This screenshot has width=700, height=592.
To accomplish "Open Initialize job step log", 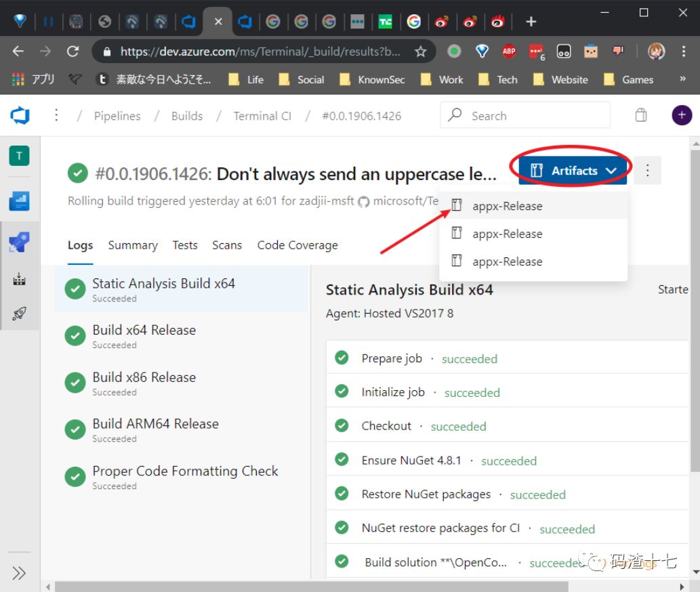I will (x=507, y=392).
